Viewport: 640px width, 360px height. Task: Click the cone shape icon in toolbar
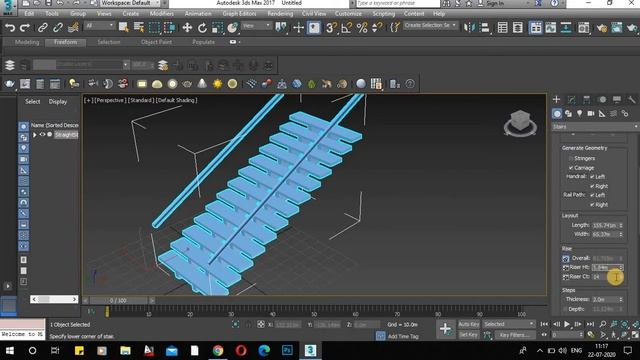[x=202, y=84]
